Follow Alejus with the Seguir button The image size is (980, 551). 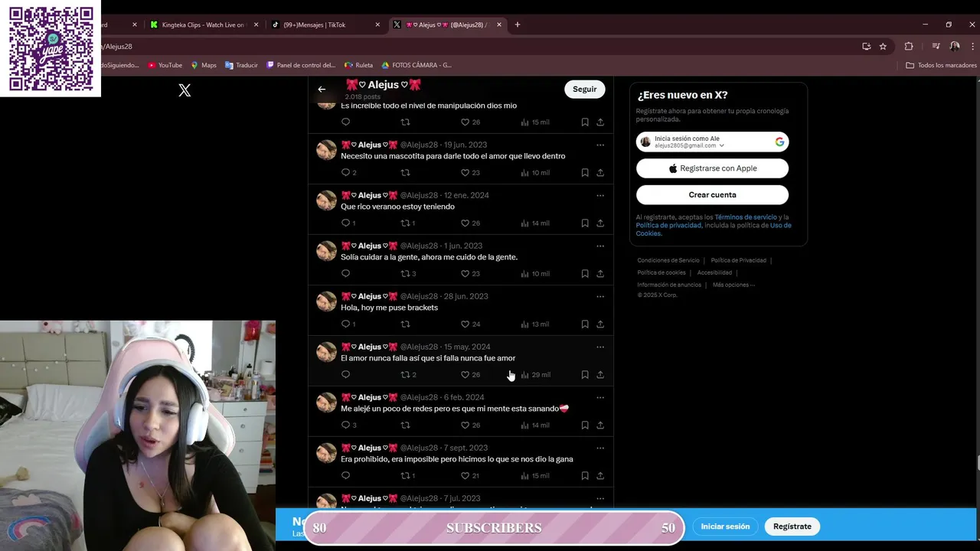tap(584, 89)
